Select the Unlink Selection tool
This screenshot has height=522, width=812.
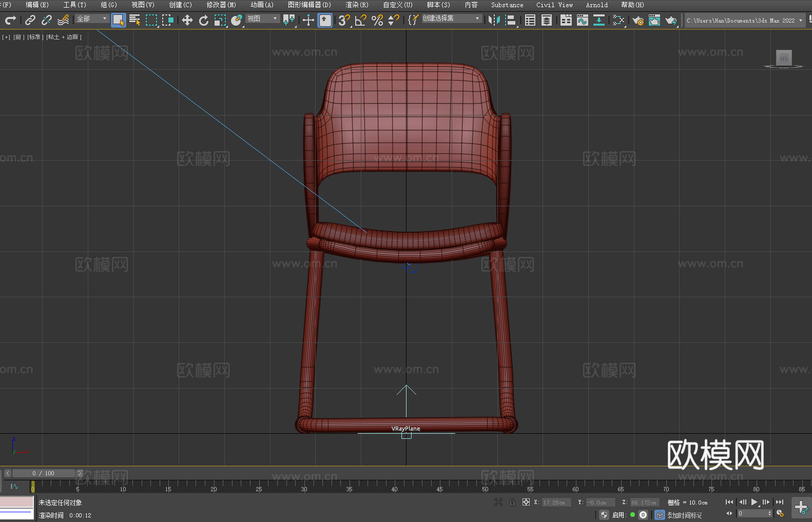pos(47,20)
